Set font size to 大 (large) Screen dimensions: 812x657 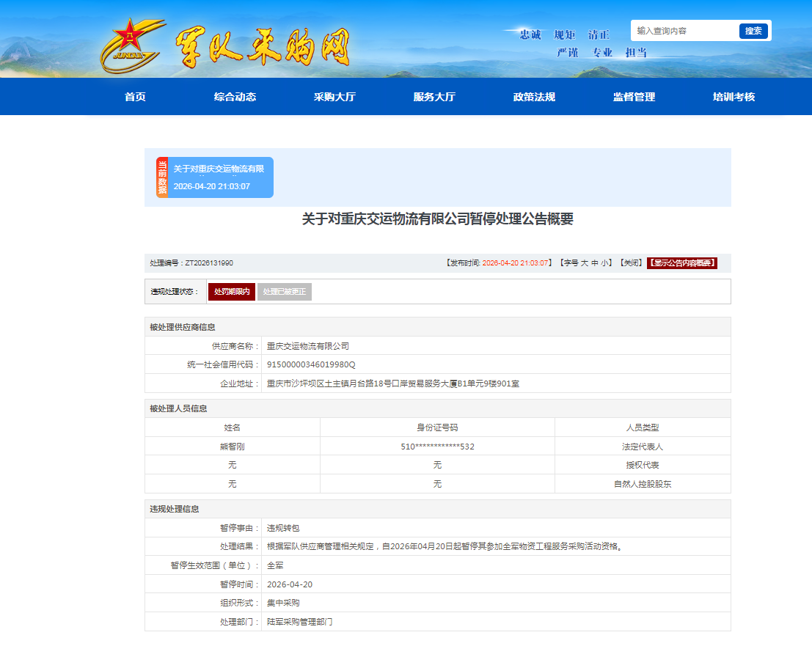pos(585,263)
